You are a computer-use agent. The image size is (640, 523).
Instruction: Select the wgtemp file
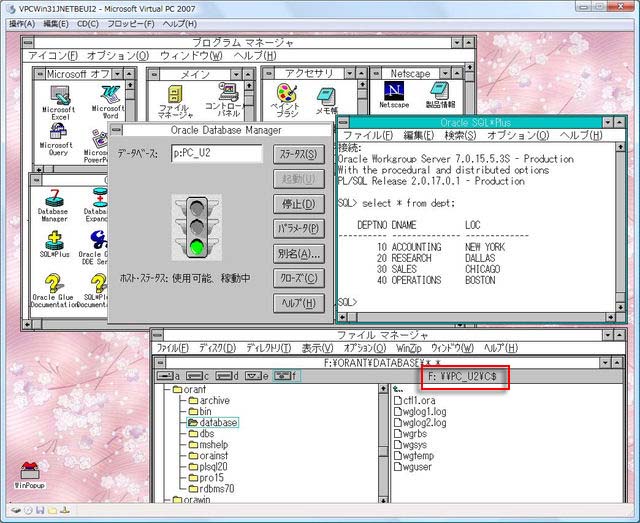pyautogui.click(x=414, y=456)
